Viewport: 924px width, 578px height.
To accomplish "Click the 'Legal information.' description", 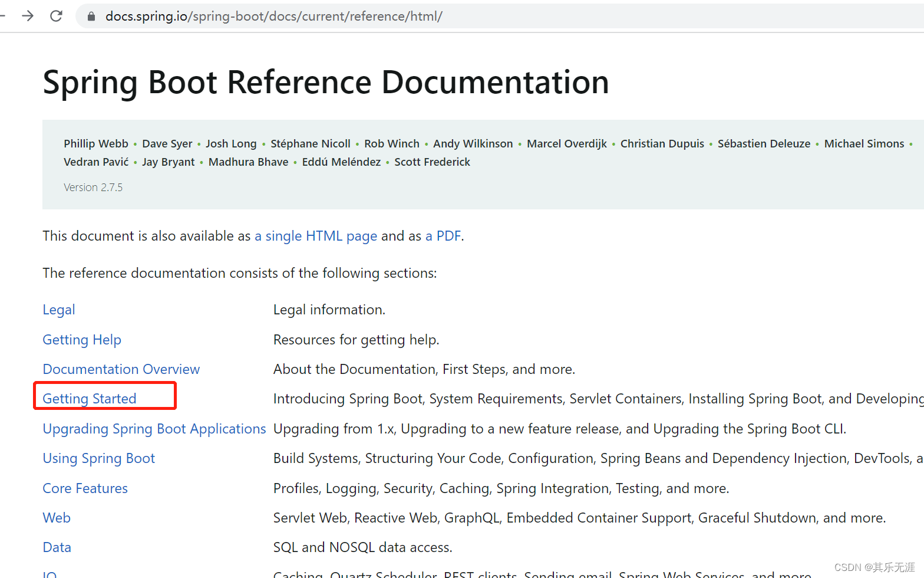I will [329, 310].
